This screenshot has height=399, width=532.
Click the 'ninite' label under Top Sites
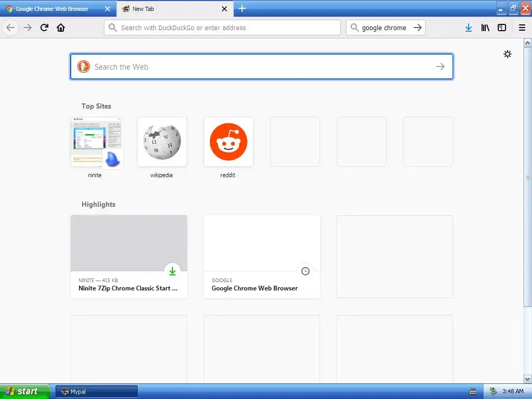click(x=95, y=175)
